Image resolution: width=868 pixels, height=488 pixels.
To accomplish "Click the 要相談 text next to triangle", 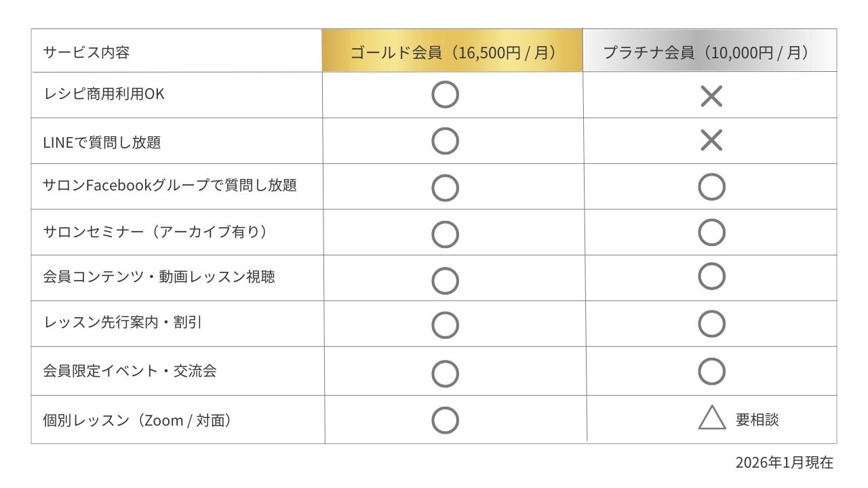I will point(757,420).
